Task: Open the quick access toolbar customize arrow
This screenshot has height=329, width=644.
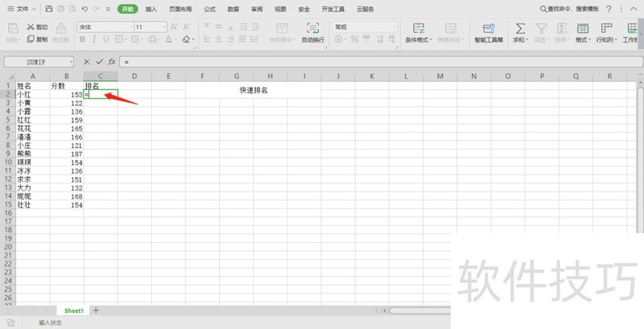Action: tap(108, 9)
